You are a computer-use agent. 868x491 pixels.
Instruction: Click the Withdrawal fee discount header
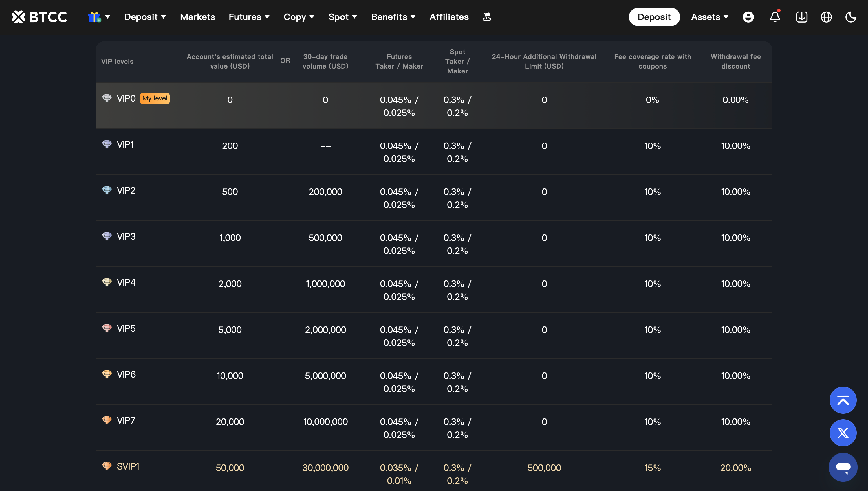[x=735, y=62]
